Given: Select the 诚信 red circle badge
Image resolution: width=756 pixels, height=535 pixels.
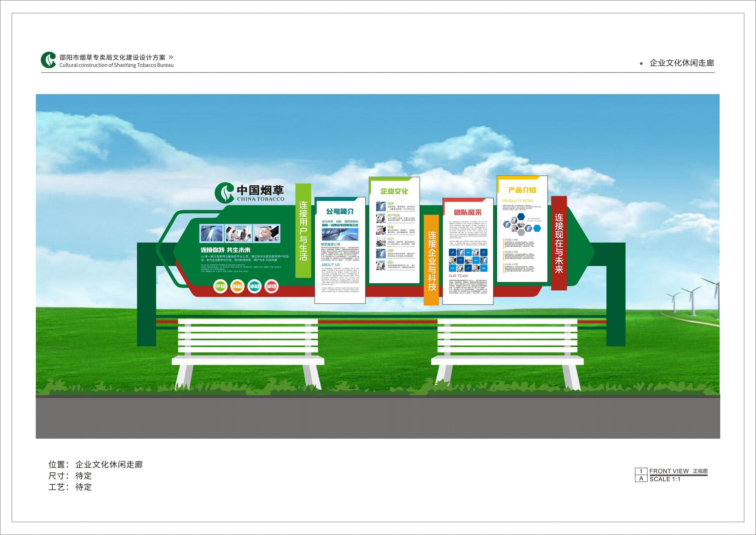Looking at the screenshot, I should point(271,286).
